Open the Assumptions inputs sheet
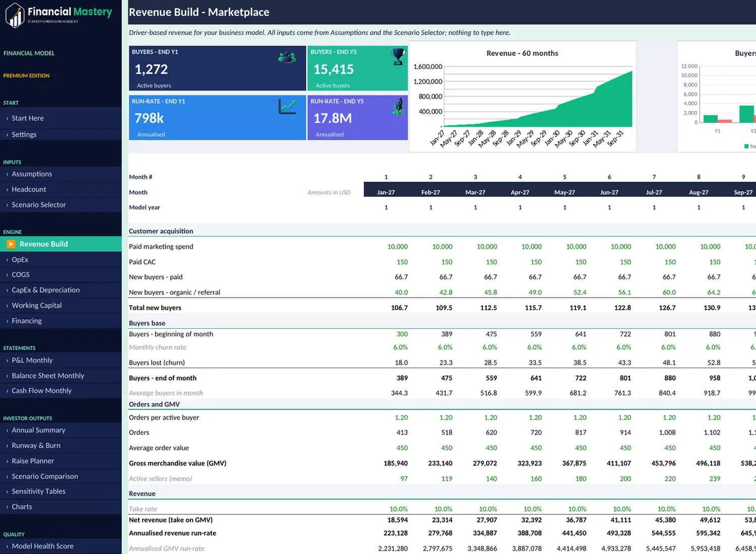 (61, 174)
